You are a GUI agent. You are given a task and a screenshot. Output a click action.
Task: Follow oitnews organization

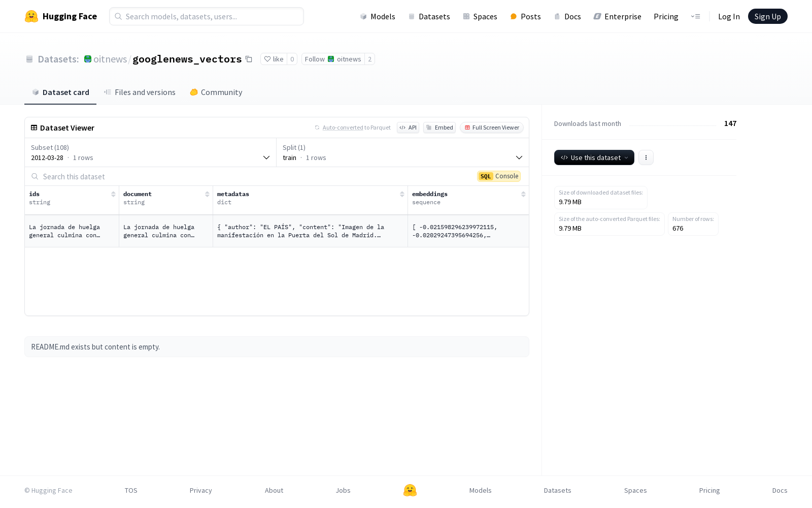[x=333, y=59]
